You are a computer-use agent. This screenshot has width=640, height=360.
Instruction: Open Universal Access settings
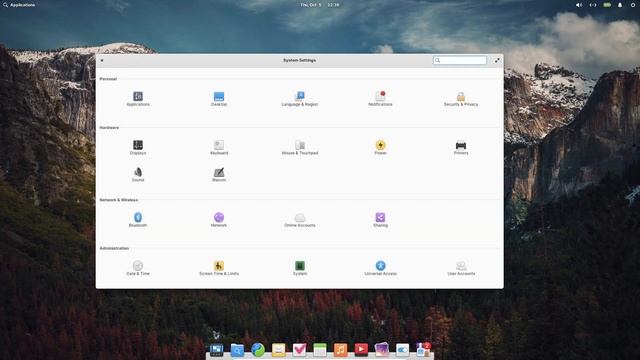[x=380, y=268]
